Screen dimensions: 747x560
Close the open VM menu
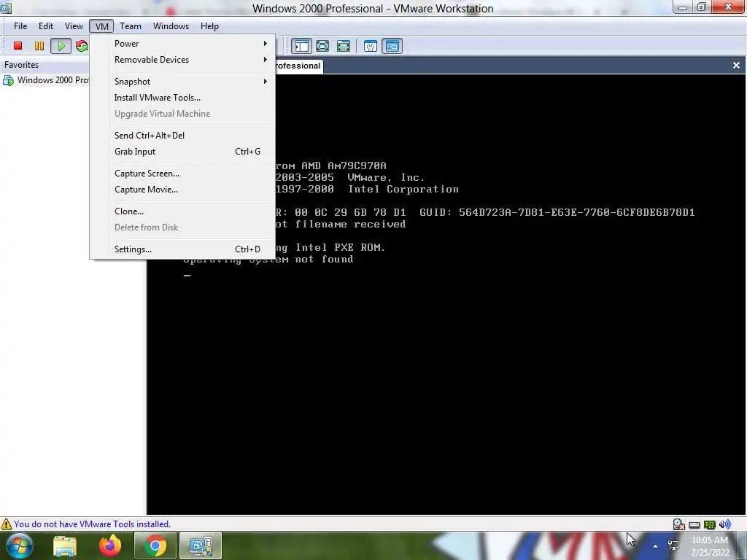pyautogui.click(x=101, y=26)
